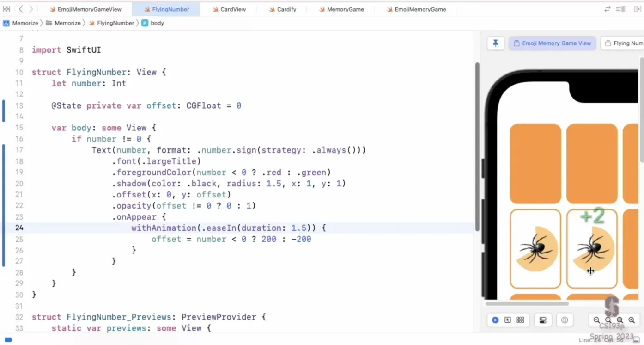Click the '.font(.largeTitle)' modifier
This screenshot has height=345, width=644.
tap(156, 161)
